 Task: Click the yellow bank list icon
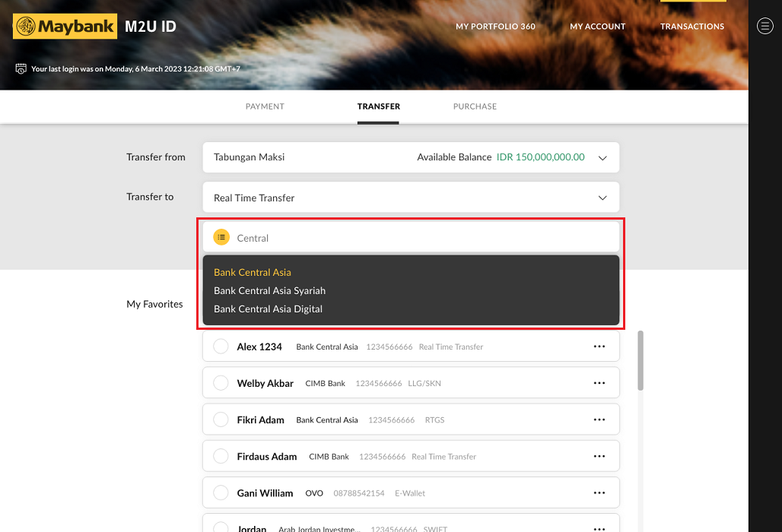point(221,238)
